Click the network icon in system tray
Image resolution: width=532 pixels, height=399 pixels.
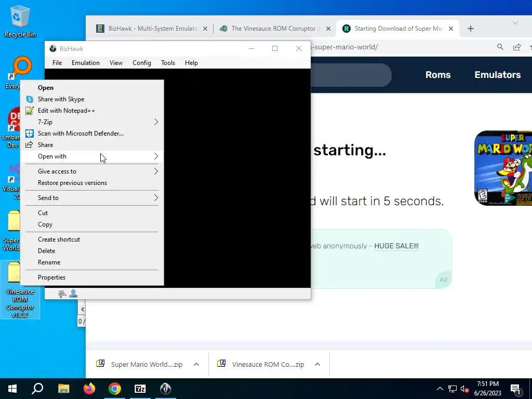453,389
